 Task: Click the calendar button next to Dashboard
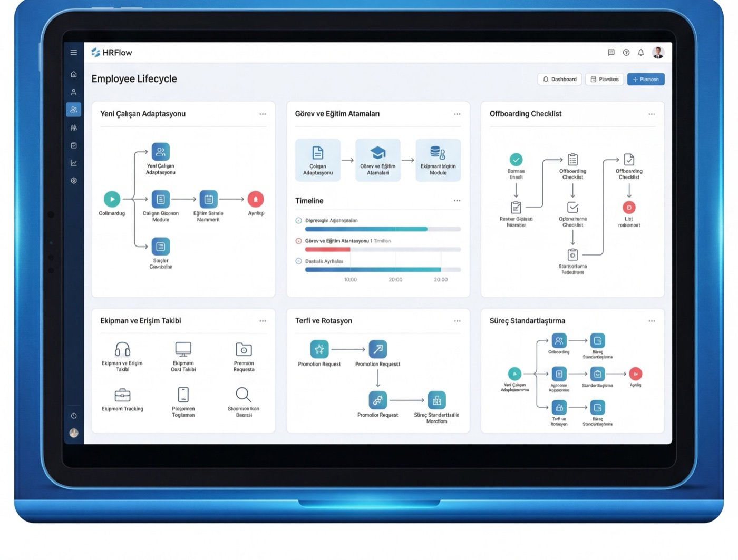(605, 79)
